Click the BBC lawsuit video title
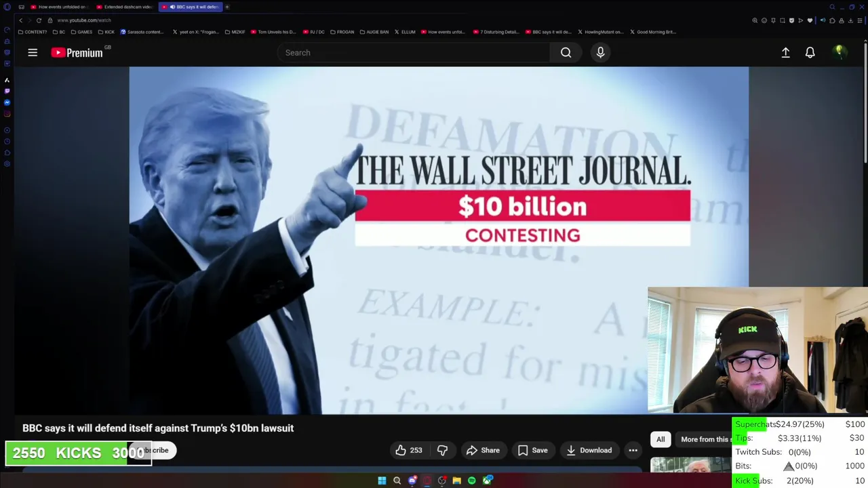 (158, 428)
